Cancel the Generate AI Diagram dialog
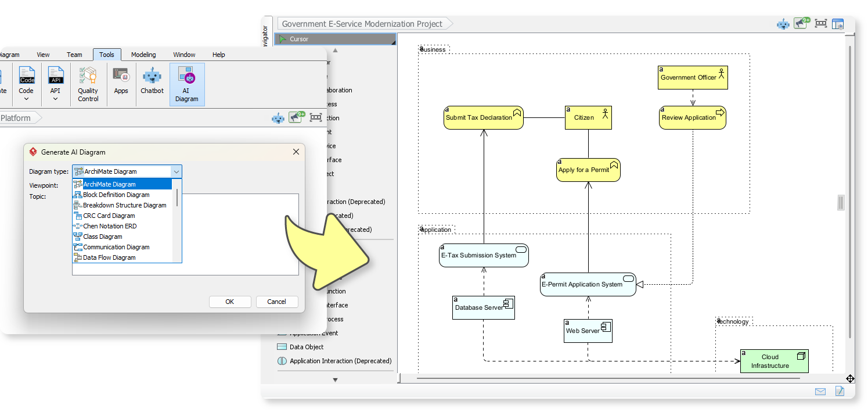The width and height of the screenshot is (868, 419). click(x=277, y=302)
